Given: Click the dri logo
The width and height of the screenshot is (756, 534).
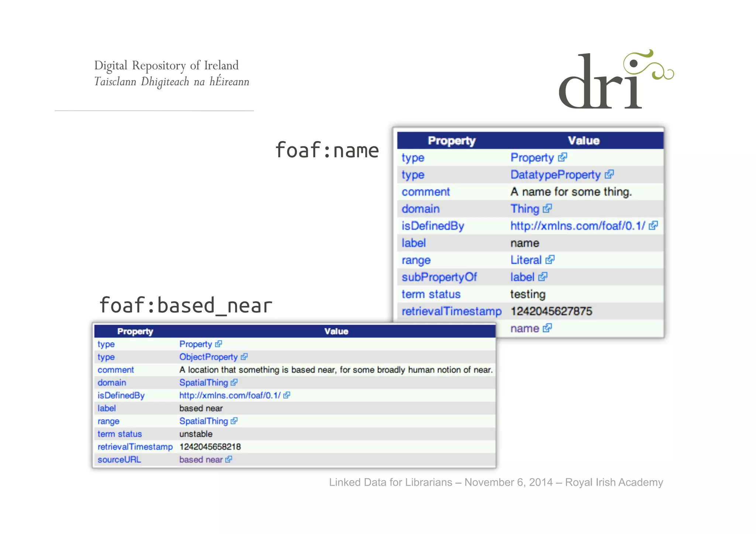Looking at the screenshot, I should tap(616, 79).
